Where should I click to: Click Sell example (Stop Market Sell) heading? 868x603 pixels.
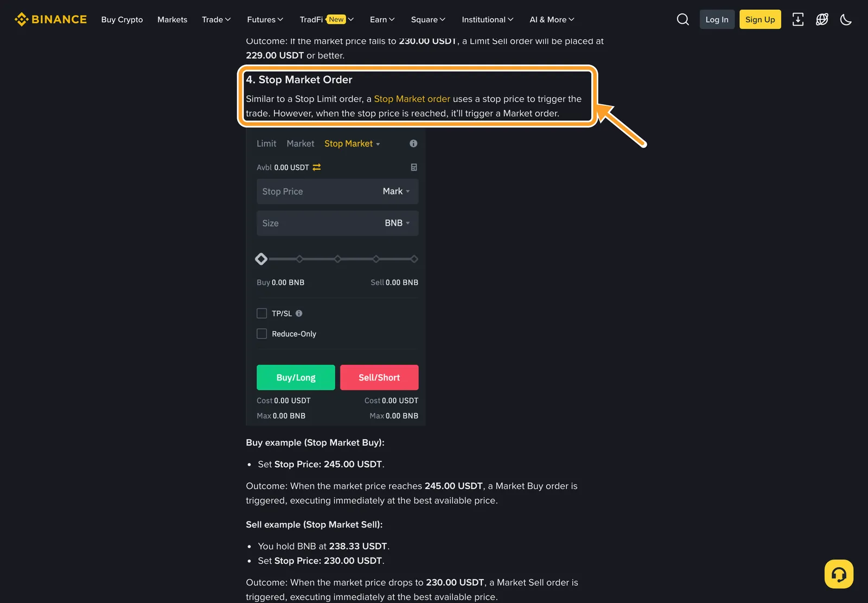314,524
